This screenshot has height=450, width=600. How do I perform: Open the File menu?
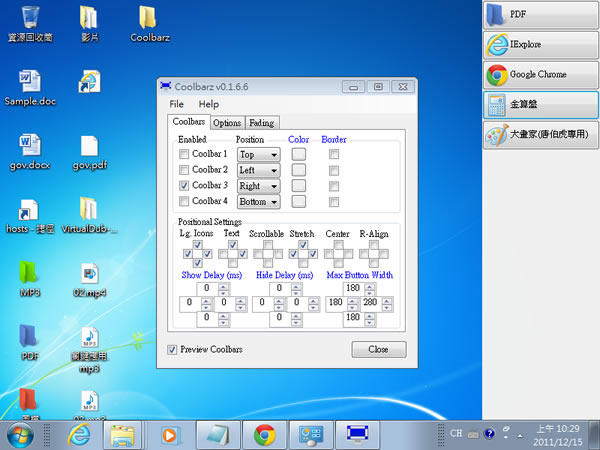(x=176, y=104)
